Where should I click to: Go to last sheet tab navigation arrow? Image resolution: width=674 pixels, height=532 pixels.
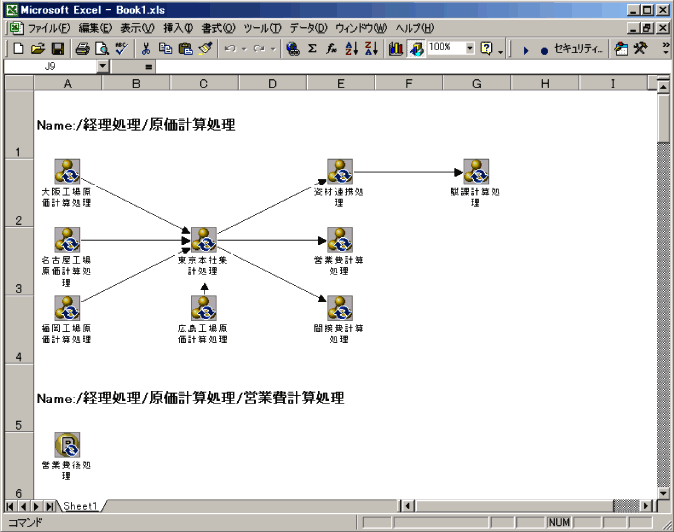click(50, 506)
